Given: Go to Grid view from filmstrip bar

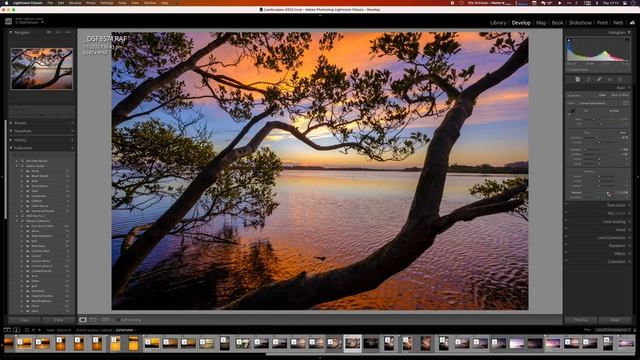Looking at the screenshot, I should coord(27,330).
